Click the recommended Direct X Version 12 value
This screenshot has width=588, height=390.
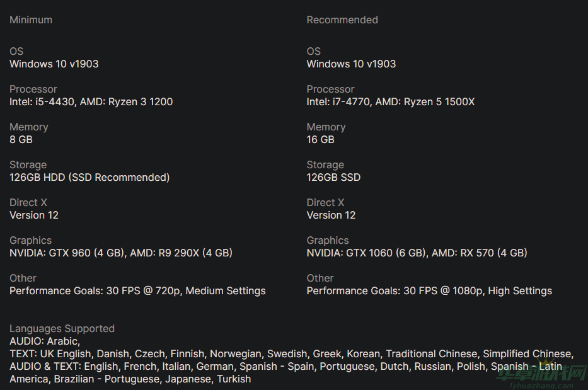pos(331,215)
